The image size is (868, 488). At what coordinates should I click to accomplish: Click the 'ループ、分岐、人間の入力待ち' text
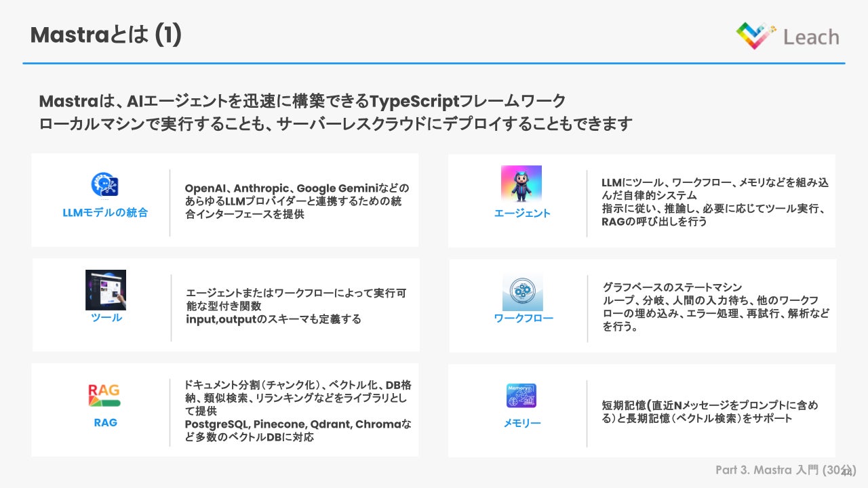(715, 314)
